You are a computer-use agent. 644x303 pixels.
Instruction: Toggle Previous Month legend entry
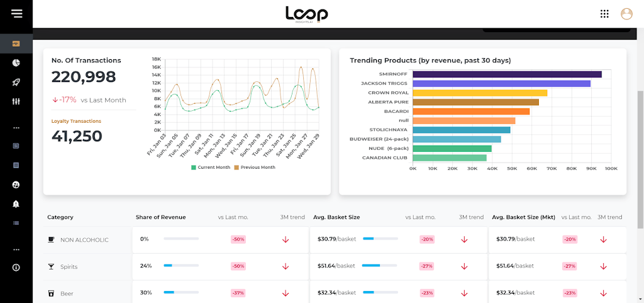(255, 168)
